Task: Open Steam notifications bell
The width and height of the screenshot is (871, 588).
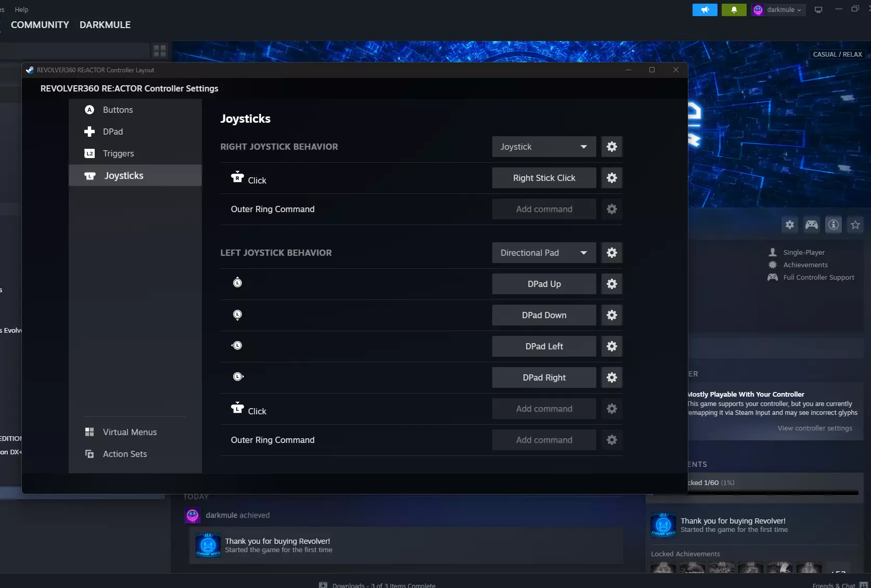Action: (x=734, y=10)
